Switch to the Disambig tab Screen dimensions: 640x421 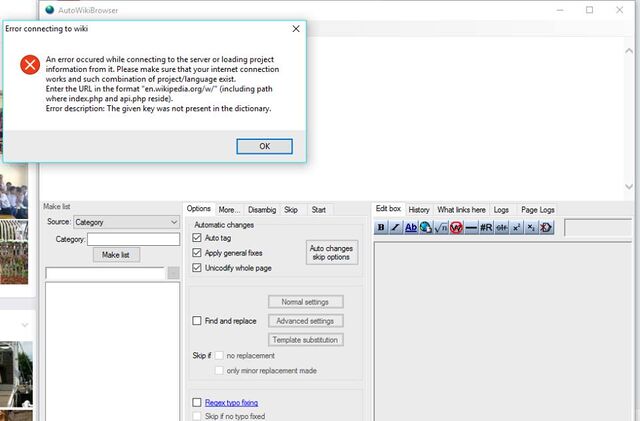(x=262, y=210)
